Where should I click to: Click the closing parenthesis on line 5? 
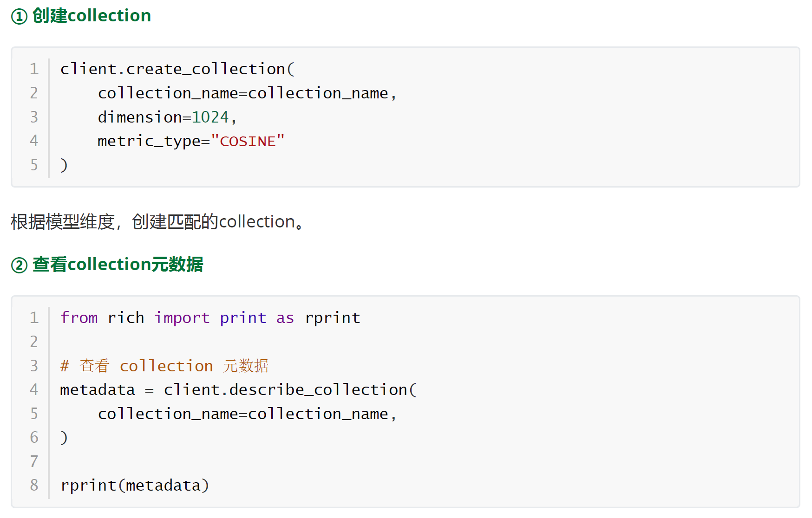64,165
